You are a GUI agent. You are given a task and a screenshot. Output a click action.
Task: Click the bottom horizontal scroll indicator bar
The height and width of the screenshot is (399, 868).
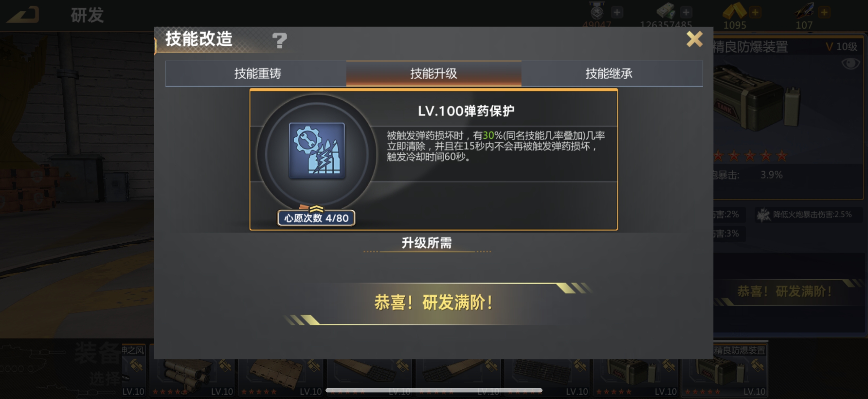coord(434,390)
